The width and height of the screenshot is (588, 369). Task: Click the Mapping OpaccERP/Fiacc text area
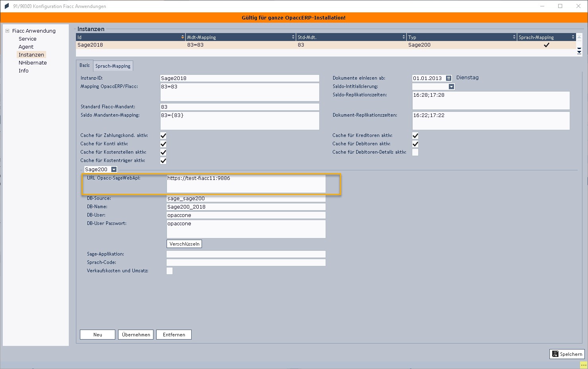(240, 92)
